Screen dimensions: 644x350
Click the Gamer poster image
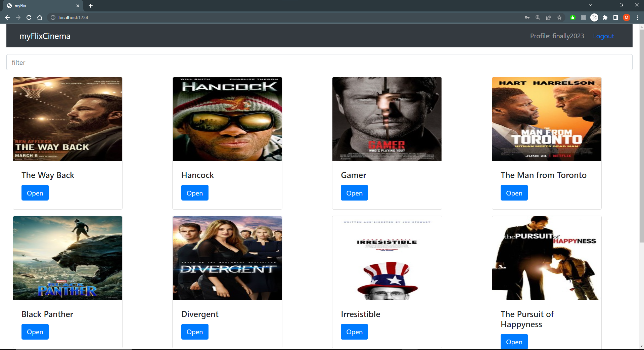(387, 119)
